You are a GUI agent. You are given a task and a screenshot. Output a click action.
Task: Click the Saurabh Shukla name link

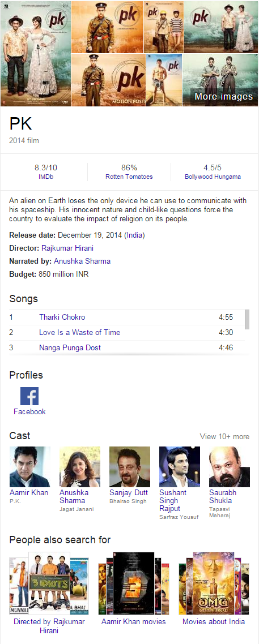(223, 496)
